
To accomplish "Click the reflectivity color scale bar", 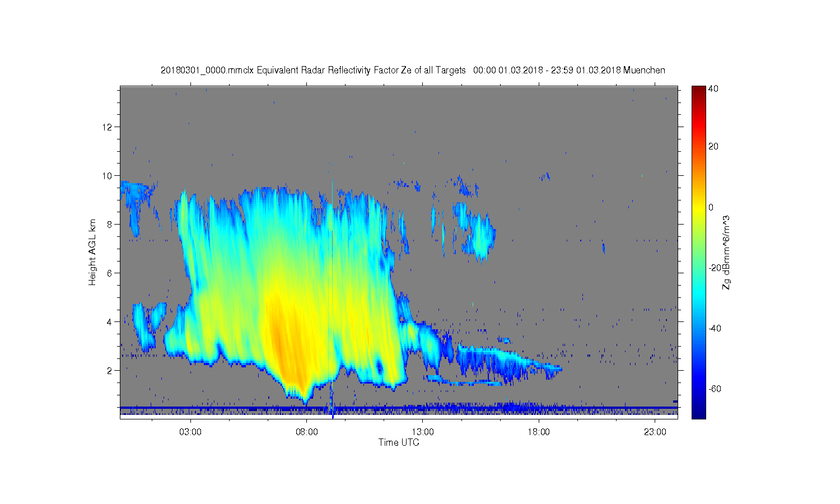I will 698,252.
